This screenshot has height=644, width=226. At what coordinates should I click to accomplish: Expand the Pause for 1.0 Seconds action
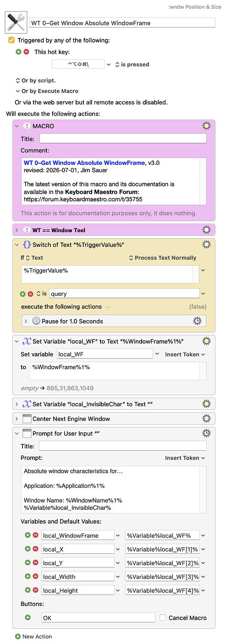pos(26,321)
